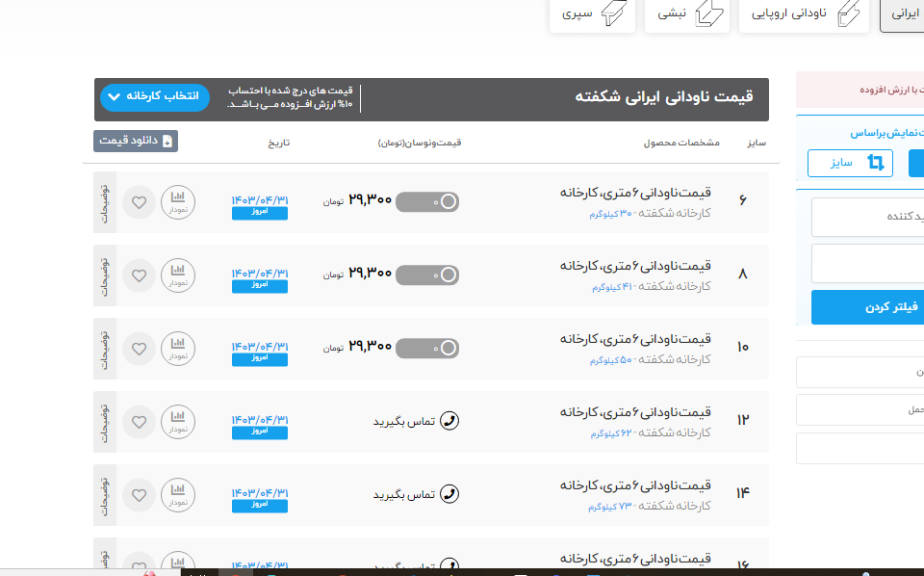Click heart icon in size 12 row

[139, 422]
